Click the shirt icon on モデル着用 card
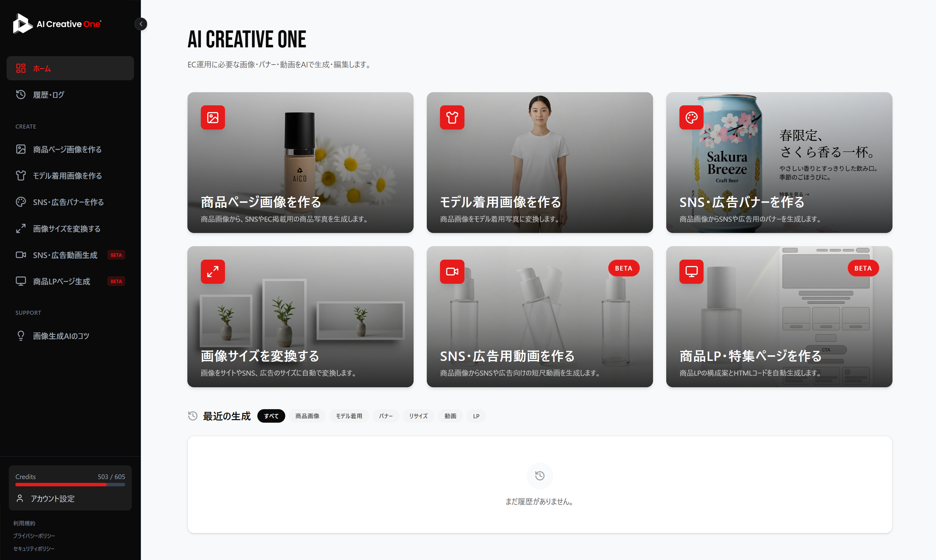Image resolution: width=936 pixels, height=560 pixels. (452, 117)
